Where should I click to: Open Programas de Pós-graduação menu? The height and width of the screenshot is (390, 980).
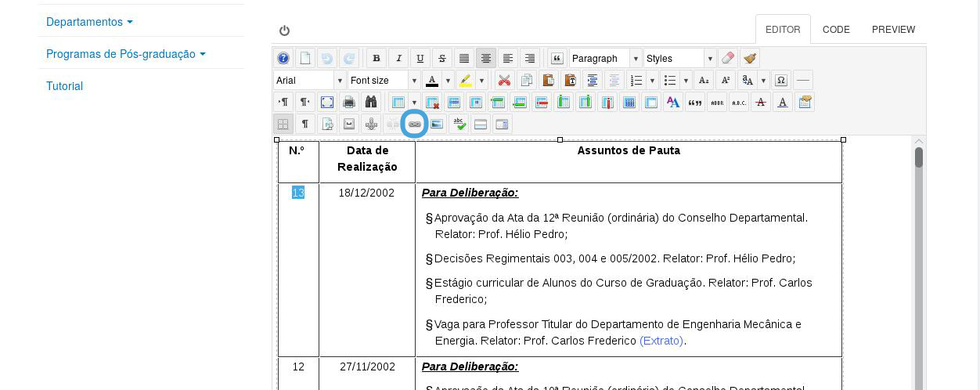tap(126, 54)
